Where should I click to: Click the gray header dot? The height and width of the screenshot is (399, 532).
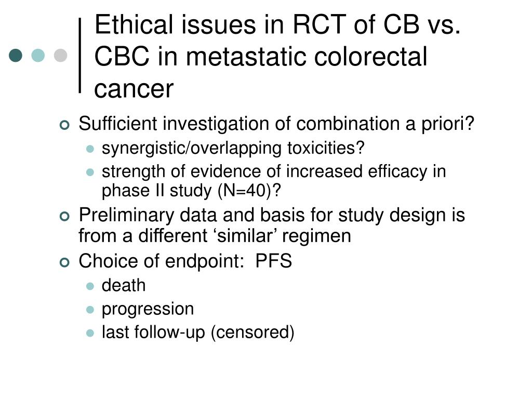pyautogui.click(x=60, y=55)
